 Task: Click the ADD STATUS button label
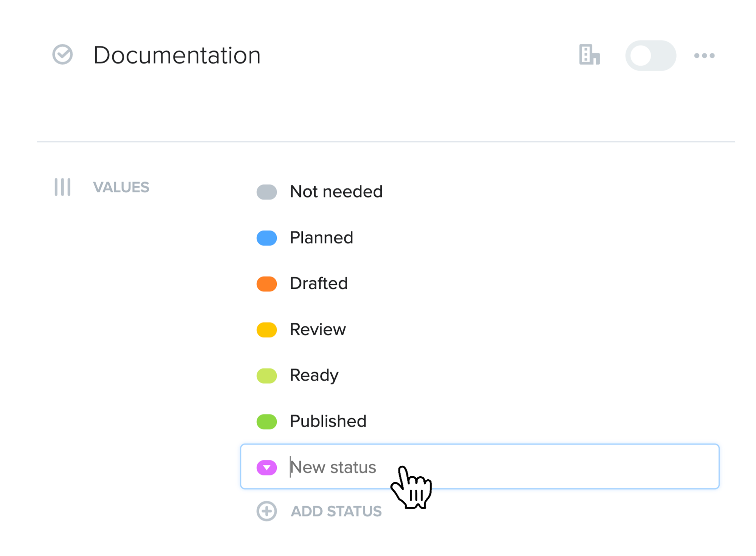pos(336,511)
